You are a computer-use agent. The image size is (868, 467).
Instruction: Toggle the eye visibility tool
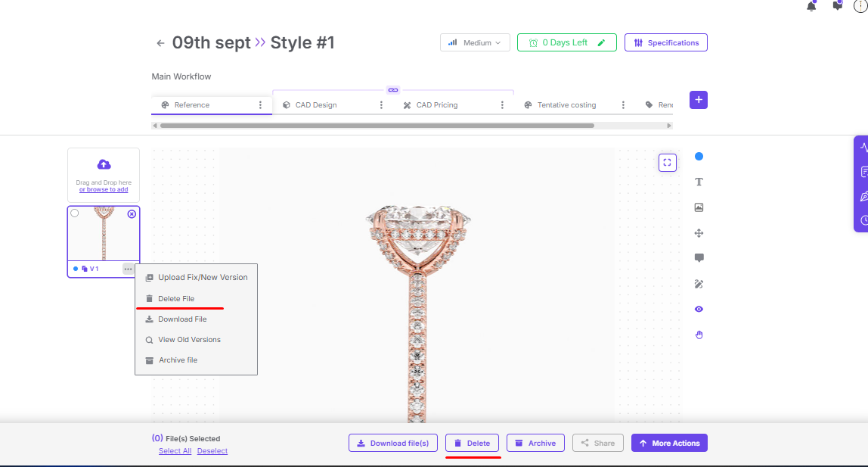pos(699,309)
